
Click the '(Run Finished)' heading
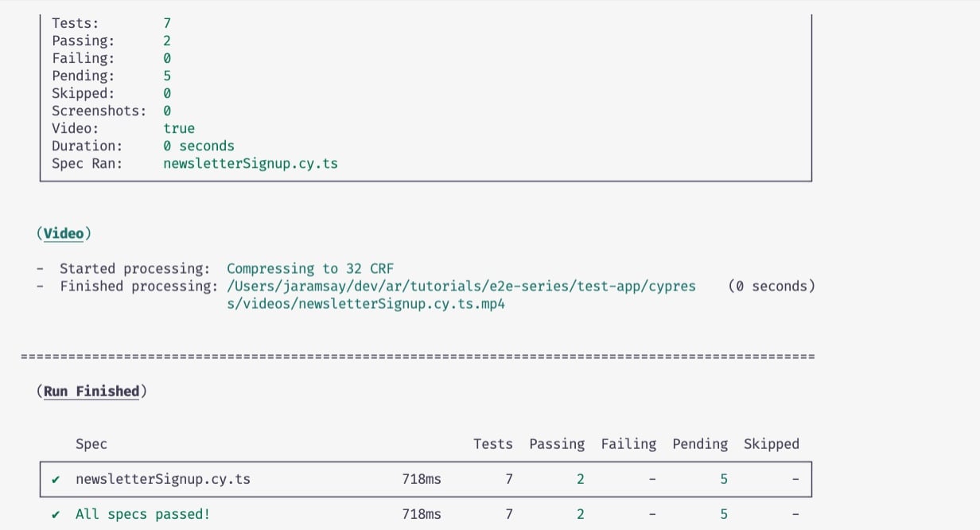click(91, 391)
